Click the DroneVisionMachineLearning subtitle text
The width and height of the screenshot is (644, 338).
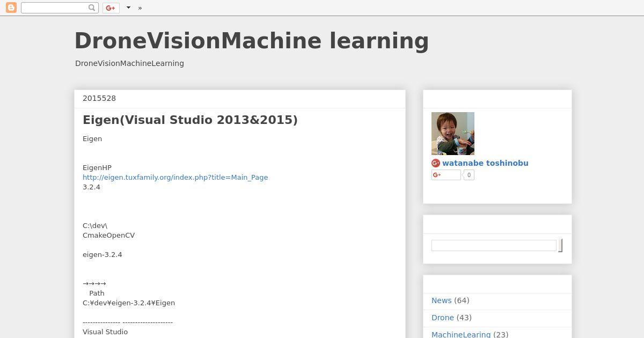129,63
